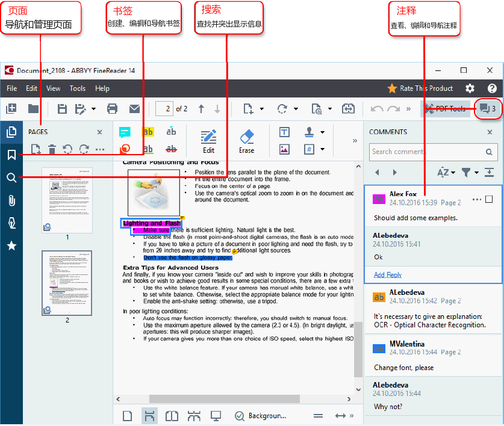Tick the checkbox on Alex Fox's comment
Screen dimensions: 504x426
(489, 199)
